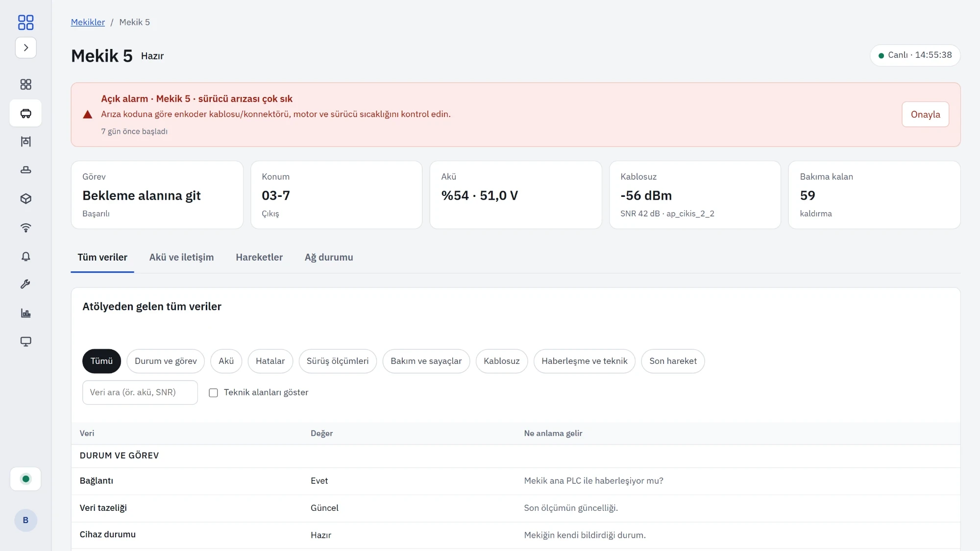980x551 pixels.
Task: Click the Konum value 03-7
Action: 276,195
